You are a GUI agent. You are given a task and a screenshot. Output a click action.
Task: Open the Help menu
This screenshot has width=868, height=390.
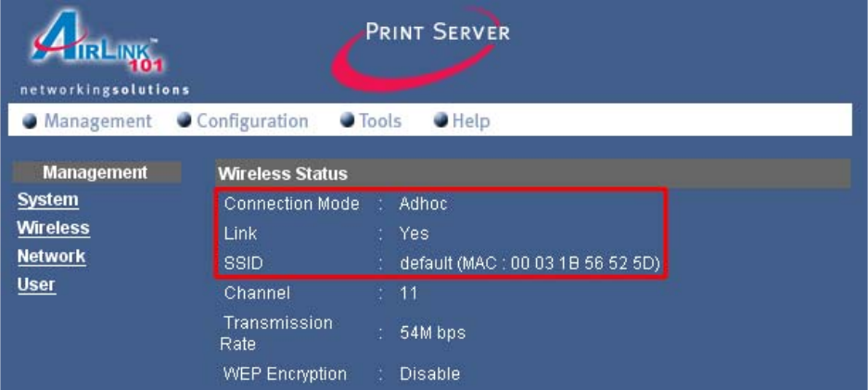click(x=471, y=121)
